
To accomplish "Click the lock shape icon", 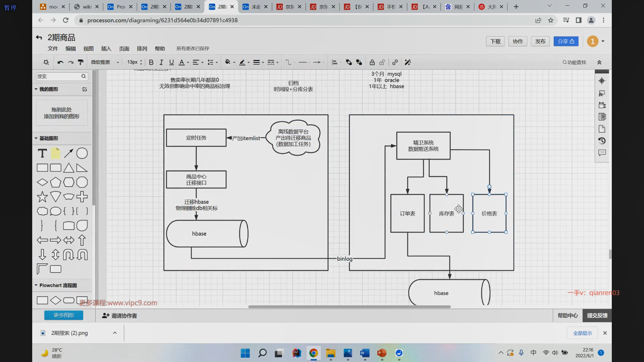I will point(372,62).
